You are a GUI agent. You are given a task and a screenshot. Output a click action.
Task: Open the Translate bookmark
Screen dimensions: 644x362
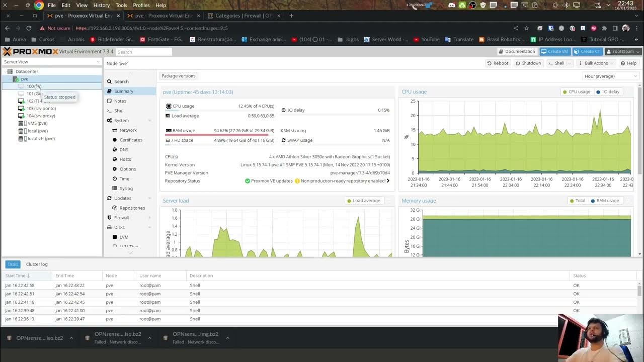[x=459, y=39]
